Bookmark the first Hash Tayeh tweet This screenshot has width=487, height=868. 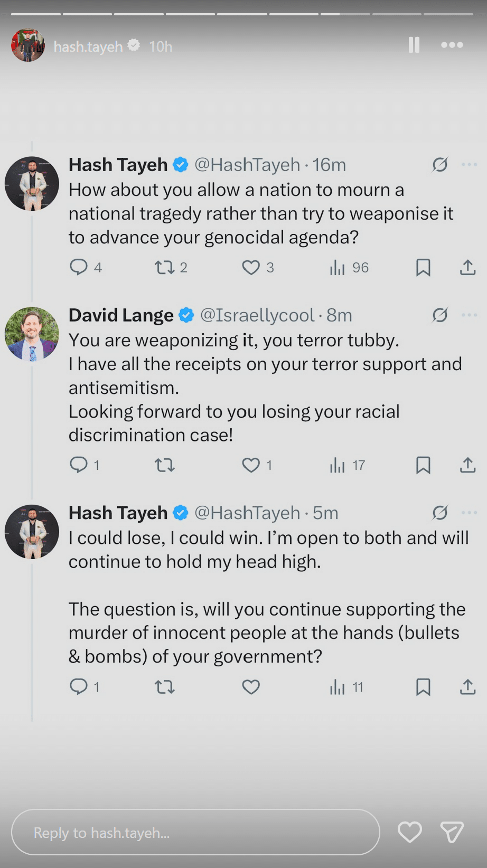(x=423, y=267)
